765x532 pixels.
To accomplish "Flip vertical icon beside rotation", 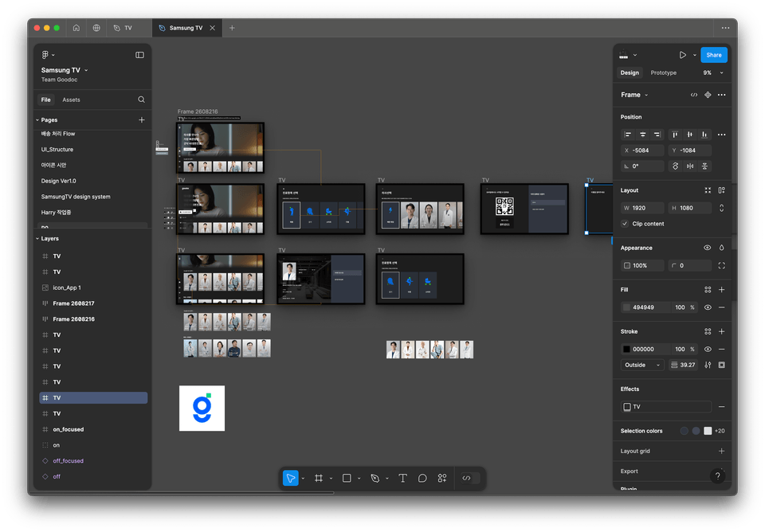I will click(x=704, y=166).
